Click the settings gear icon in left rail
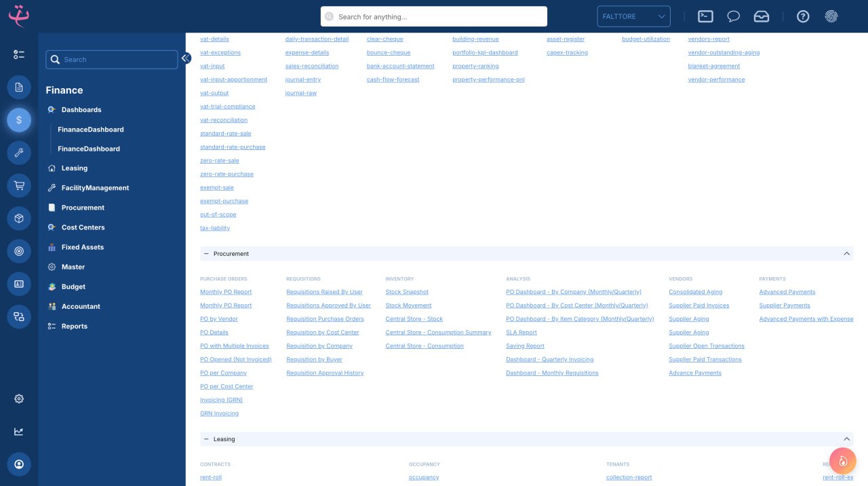Viewport: 868px width, 486px height. pyautogui.click(x=19, y=399)
